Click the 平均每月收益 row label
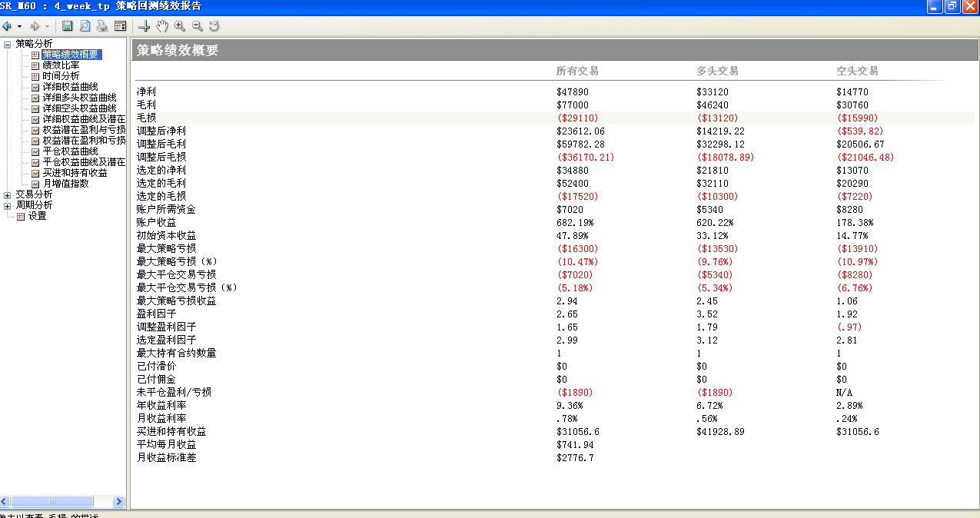Viewport: 980px width, 518px height. click(166, 445)
